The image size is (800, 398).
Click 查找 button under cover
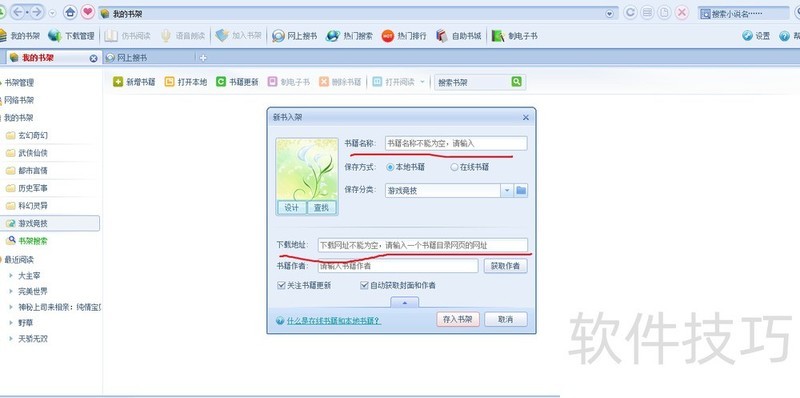pos(321,208)
